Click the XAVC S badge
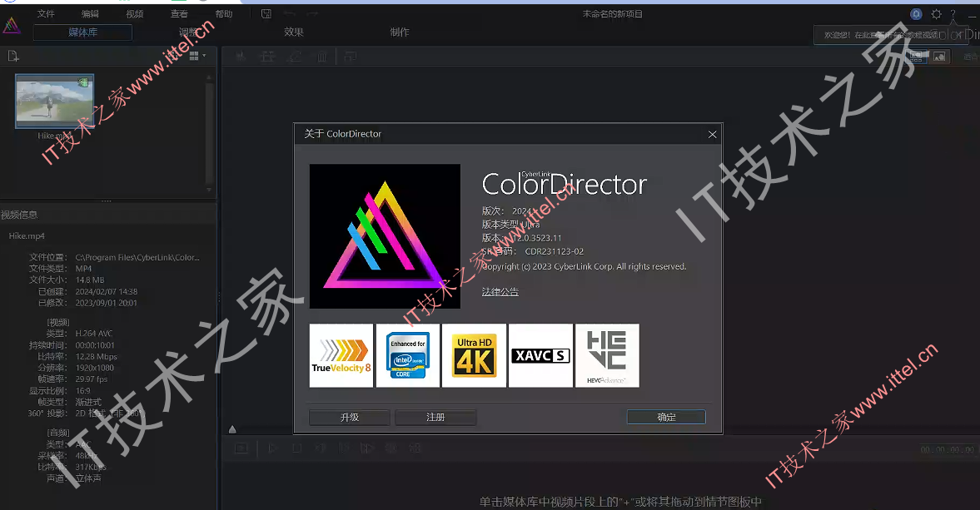980x510 pixels. pyautogui.click(x=540, y=355)
